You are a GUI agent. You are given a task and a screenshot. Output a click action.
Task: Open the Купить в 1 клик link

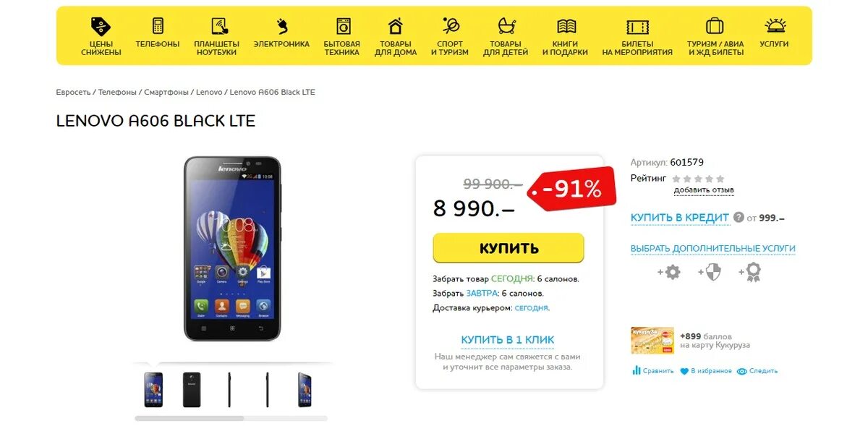(x=508, y=340)
